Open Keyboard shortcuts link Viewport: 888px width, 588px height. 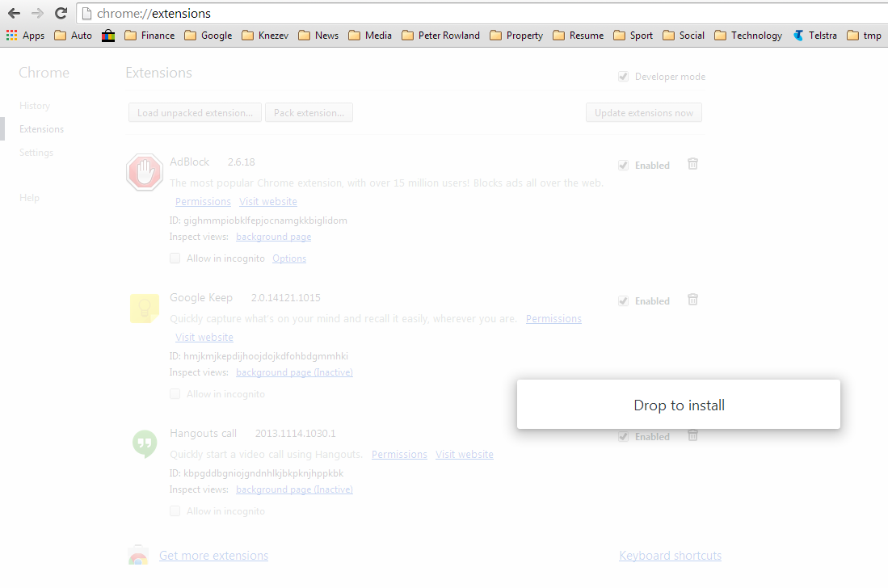click(x=670, y=556)
